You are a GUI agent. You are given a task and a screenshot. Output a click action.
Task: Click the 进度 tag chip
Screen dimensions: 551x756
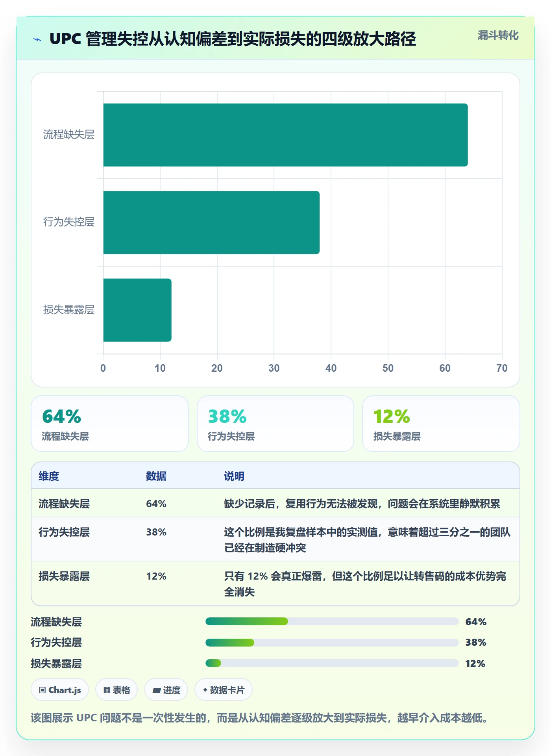(166, 689)
